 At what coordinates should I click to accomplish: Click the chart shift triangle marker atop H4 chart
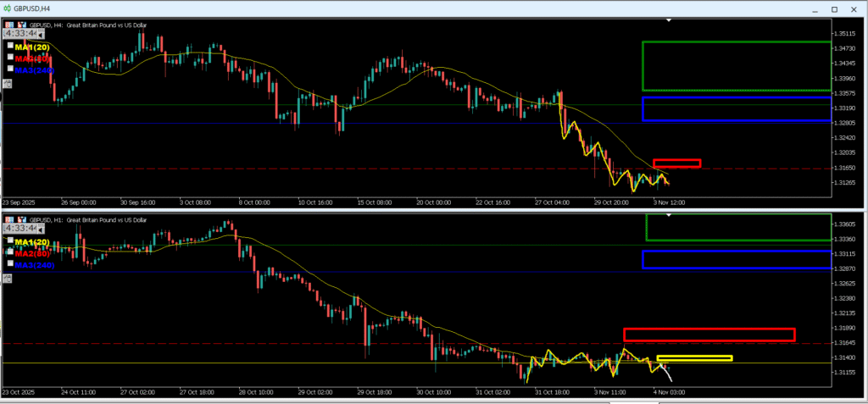(x=669, y=19)
